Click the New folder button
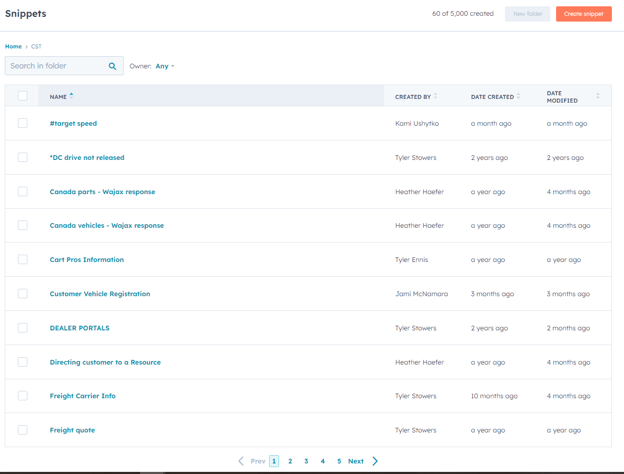This screenshot has width=624, height=474. (x=527, y=14)
